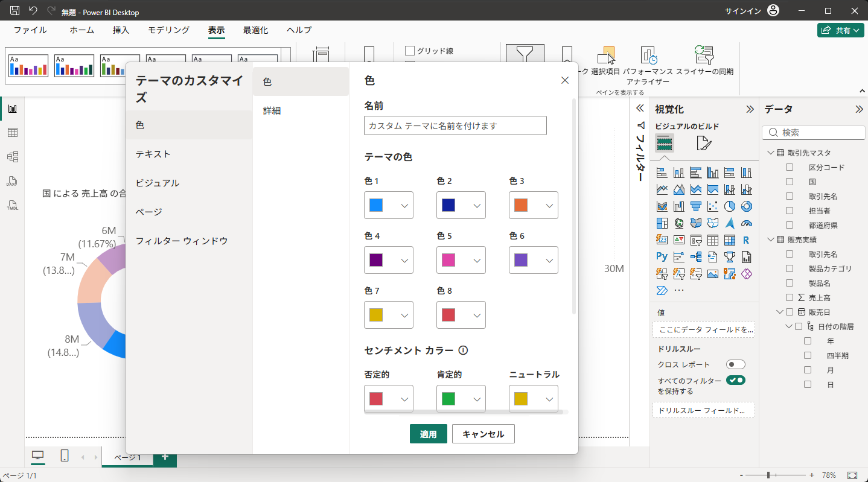868x482 pixels.
Task: Choose the R script visual
Action: click(x=747, y=240)
